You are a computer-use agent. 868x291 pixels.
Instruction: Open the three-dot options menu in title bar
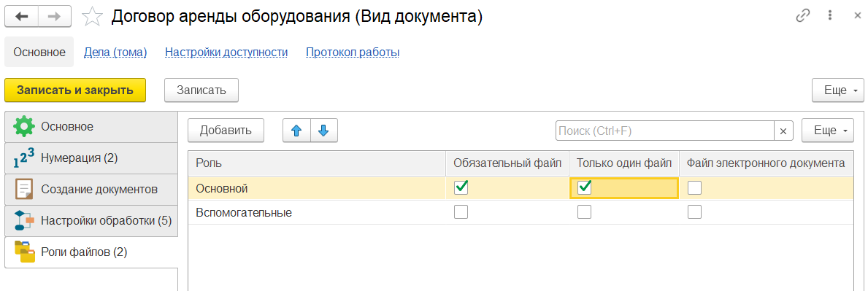829,16
